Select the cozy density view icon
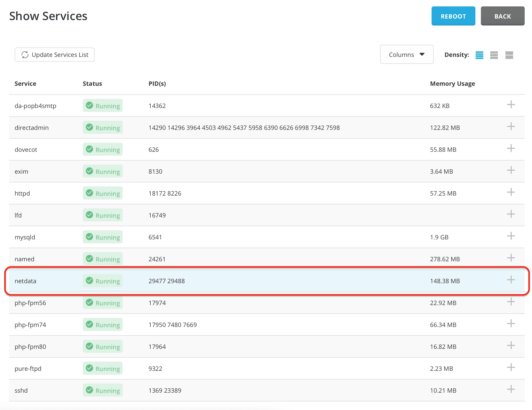This screenshot has height=410, width=532. [x=494, y=55]
